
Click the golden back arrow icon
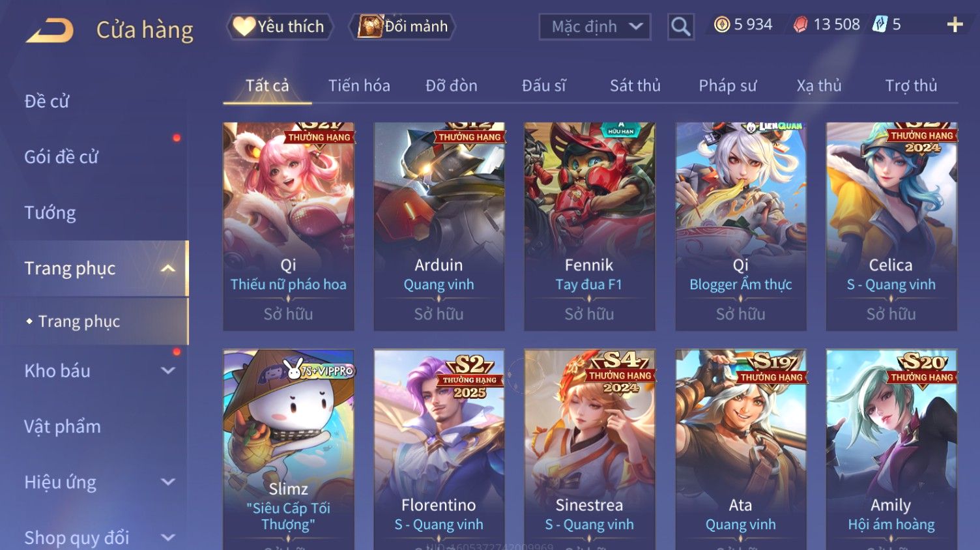(50, 30)
